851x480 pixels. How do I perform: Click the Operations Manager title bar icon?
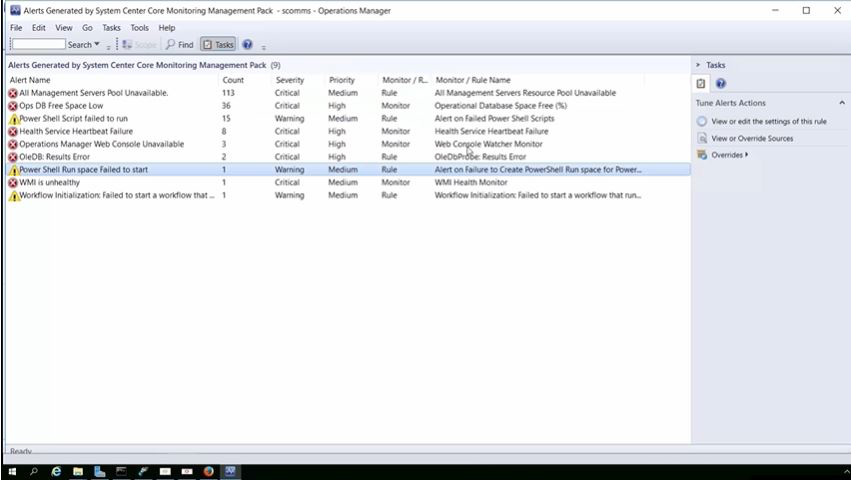[15, 10]
